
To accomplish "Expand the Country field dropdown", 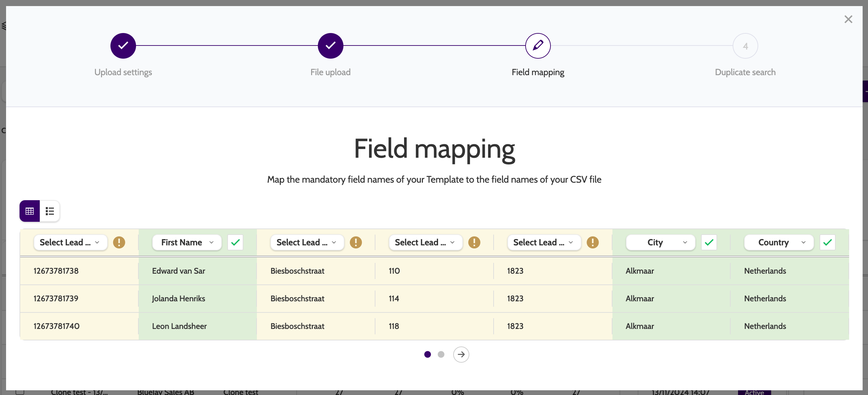I will point(778,242).
